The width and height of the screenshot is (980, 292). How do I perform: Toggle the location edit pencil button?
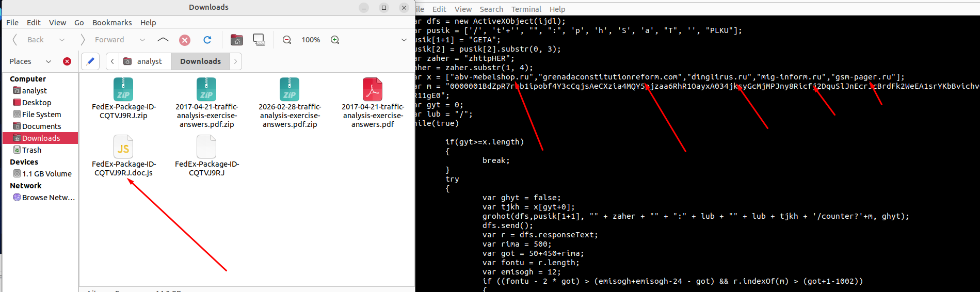(x=90, y=61)
